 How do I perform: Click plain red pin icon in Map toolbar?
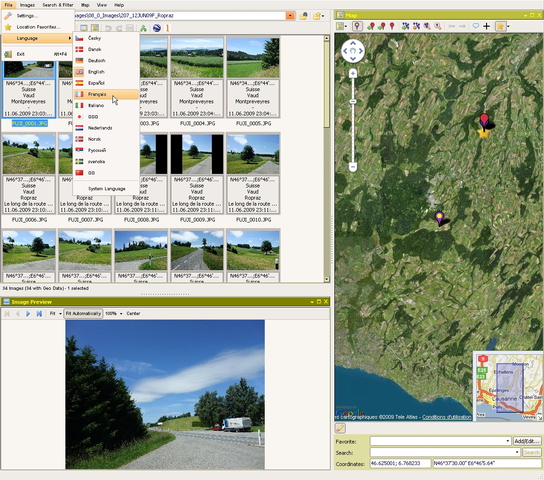392,26
